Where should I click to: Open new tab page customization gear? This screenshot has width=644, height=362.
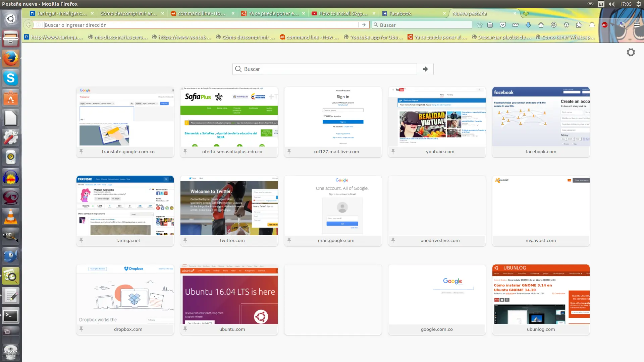[631, 52]
